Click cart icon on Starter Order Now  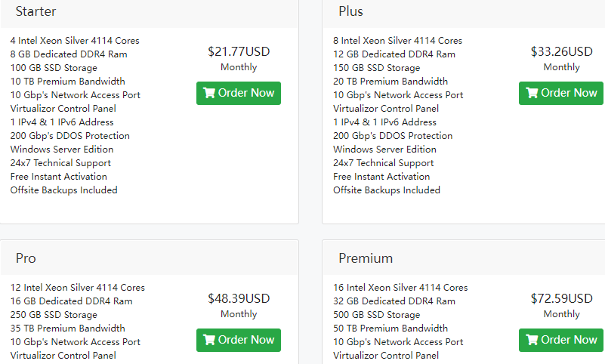(209, 94)
